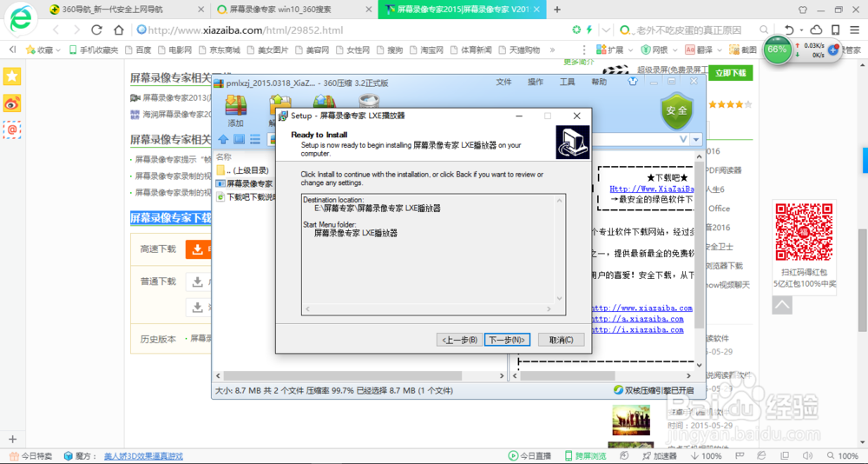The width and height of the screenshot is (868, 464).
Task: Click the blue up-folder arrow in 360压缩
Action: 222,138
